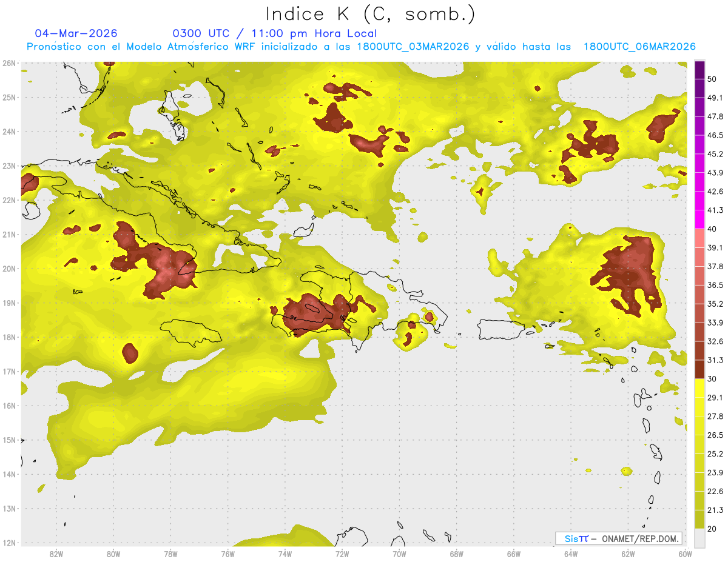Click the latitude label '12N'

(x=9, y=543)
